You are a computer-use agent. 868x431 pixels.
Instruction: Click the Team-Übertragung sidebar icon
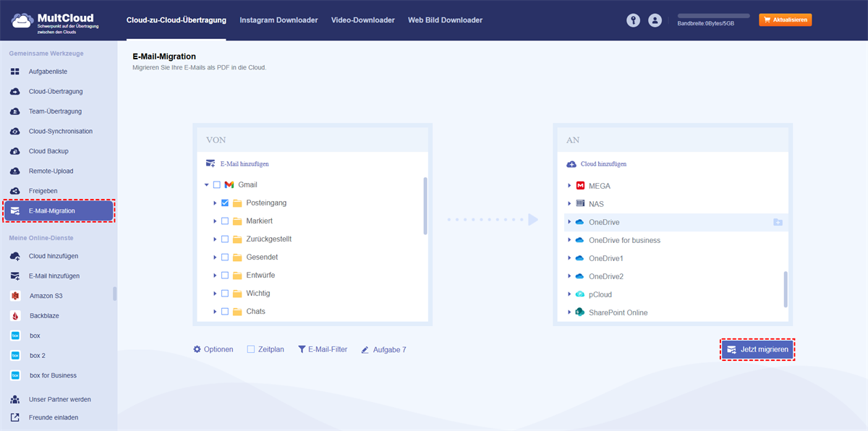click(x=15, y=111)
